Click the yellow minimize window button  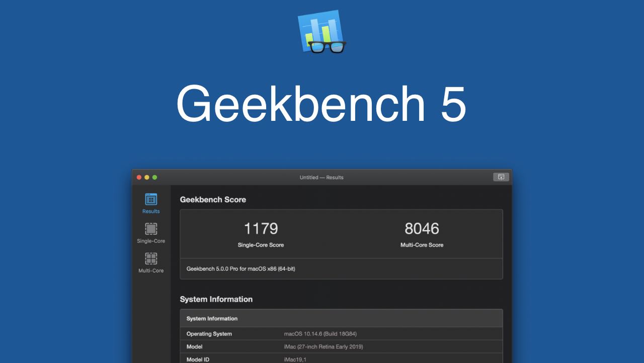click(147, 177)
